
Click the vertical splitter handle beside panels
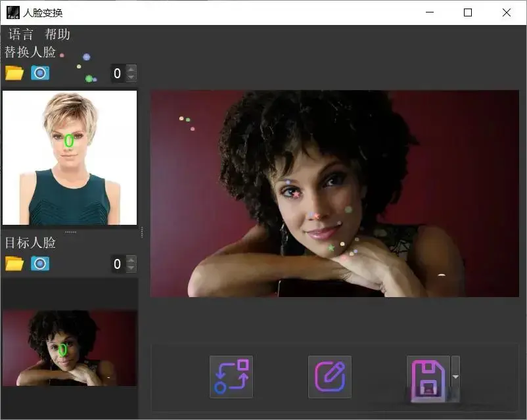(x=142, y=232)
